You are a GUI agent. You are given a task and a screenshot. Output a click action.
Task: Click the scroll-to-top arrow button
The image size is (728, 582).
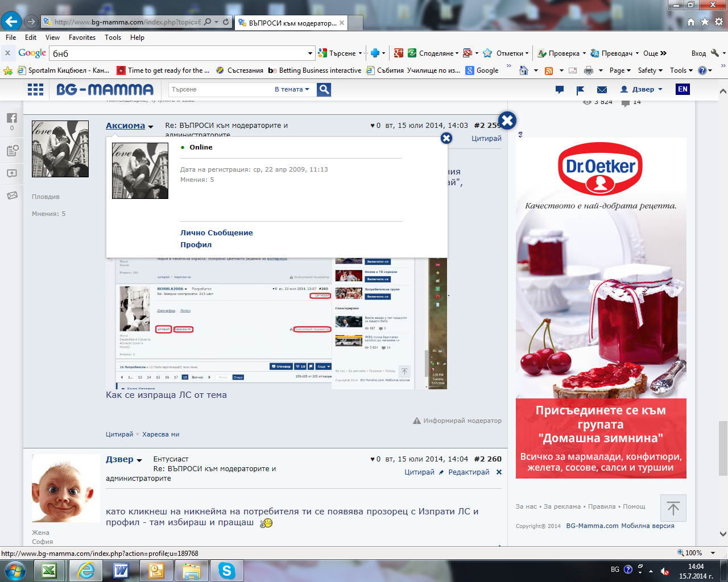[x=673, y=508]
